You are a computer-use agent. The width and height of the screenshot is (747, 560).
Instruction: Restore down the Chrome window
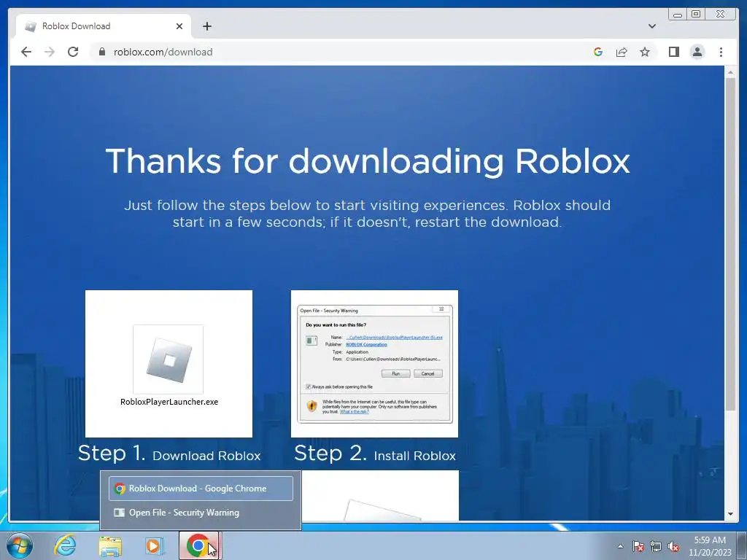[695, 15]
